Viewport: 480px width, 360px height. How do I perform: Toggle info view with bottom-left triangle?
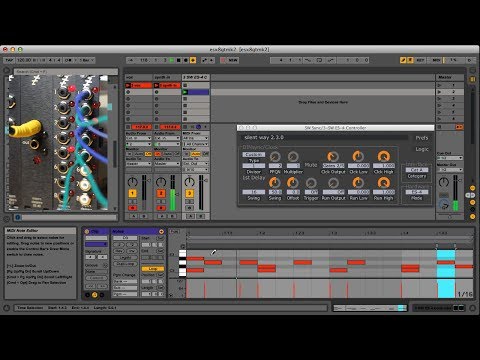7,308
